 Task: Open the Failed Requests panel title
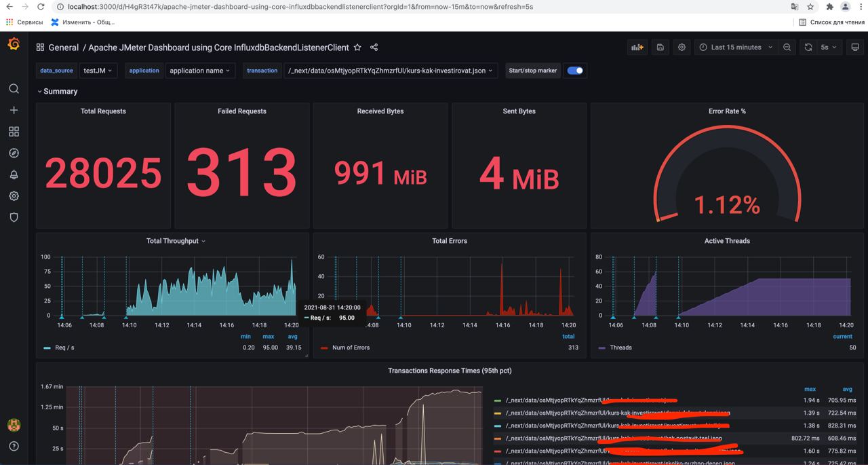click(242, 111)
